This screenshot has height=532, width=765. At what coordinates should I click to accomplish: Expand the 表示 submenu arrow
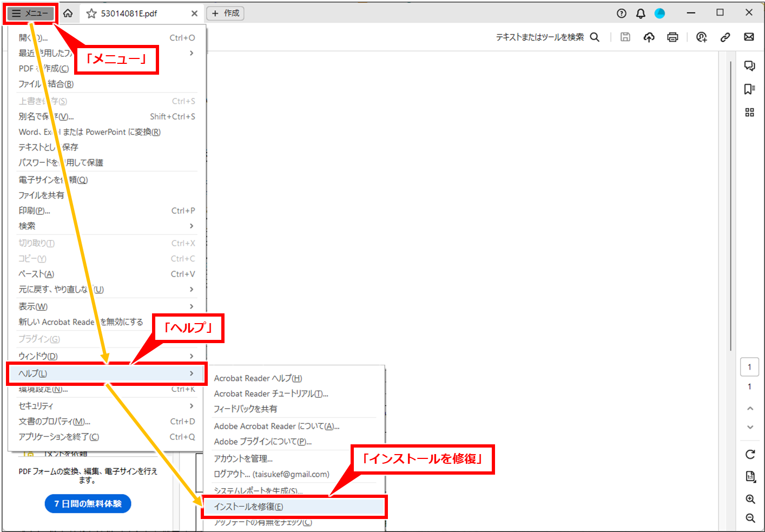click(x=191, y=306)
